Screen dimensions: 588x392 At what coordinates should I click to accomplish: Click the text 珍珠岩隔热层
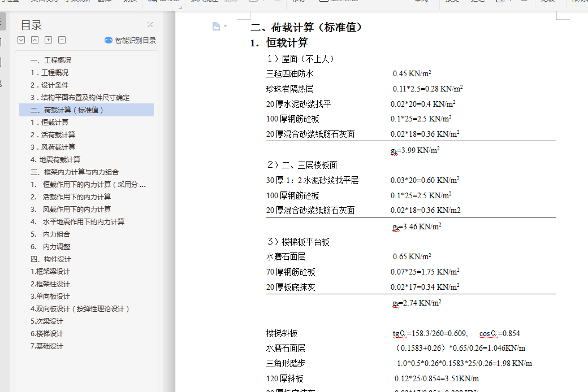coord(290,89)
